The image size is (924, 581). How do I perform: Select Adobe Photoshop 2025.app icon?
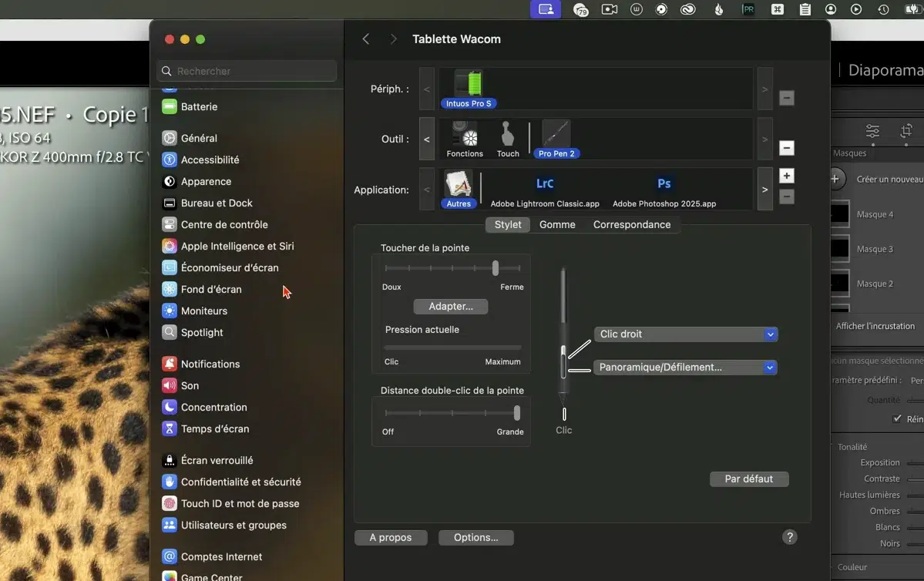[664, 190]
